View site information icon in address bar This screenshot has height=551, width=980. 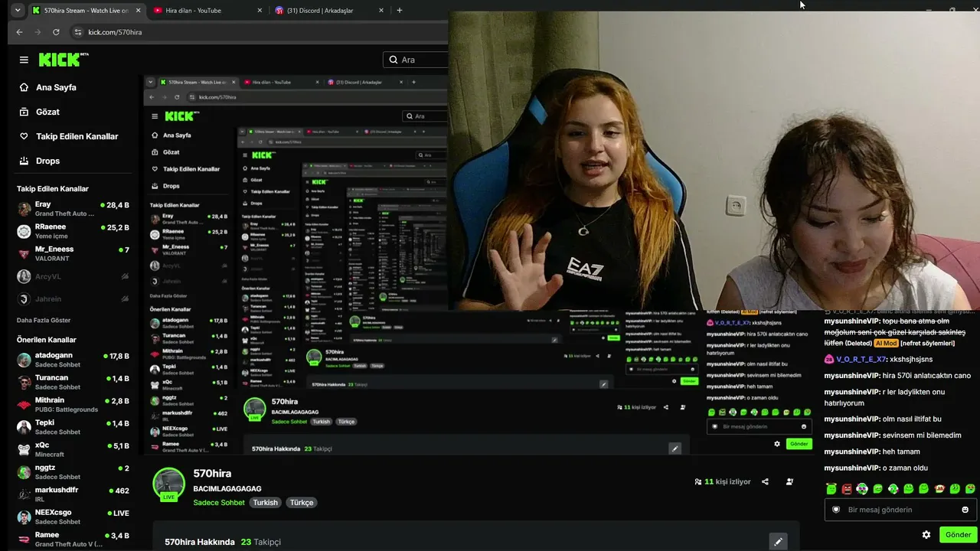tap(77, 32)
